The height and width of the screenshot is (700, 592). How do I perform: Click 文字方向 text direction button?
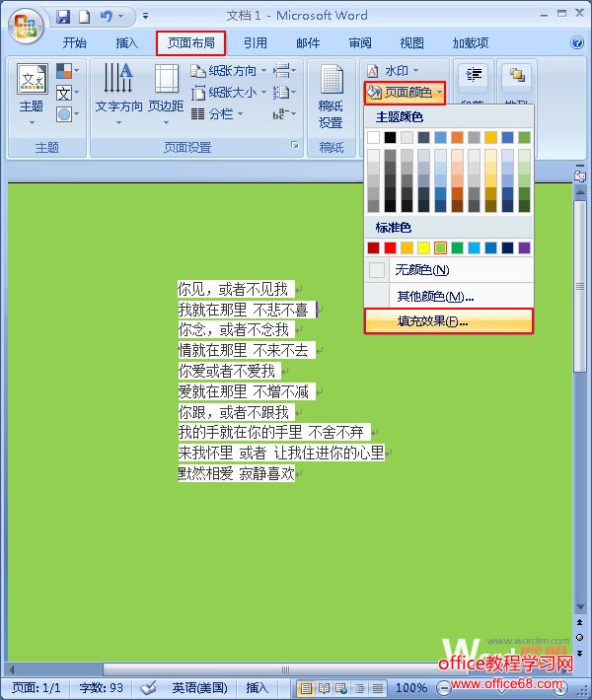118,94
